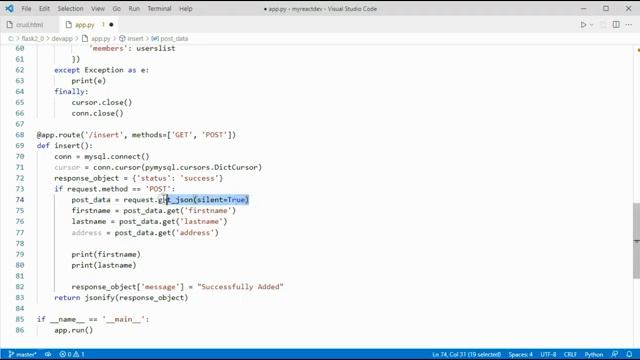Select Python language mode
640x360 pixels.
click(594, 354)
